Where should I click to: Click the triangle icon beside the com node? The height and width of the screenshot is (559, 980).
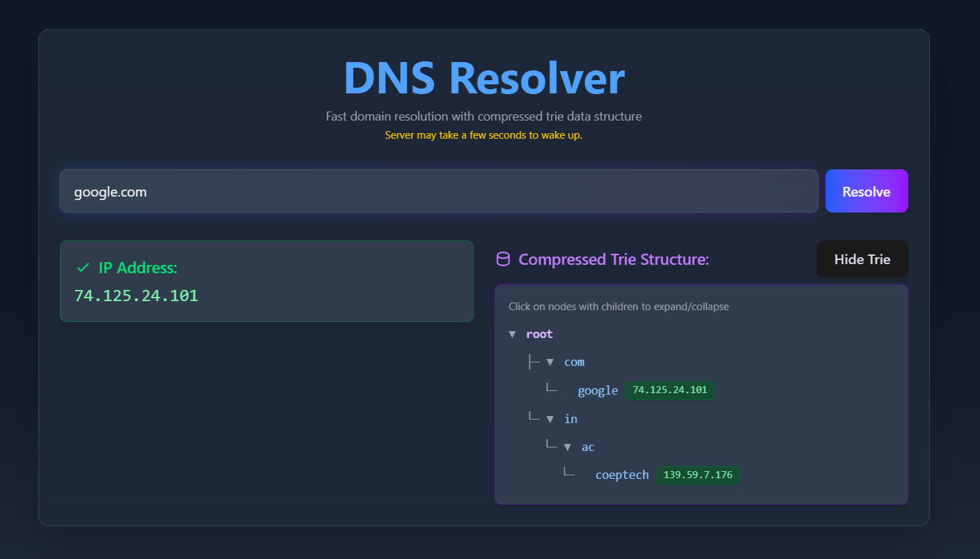pos(550,362)
